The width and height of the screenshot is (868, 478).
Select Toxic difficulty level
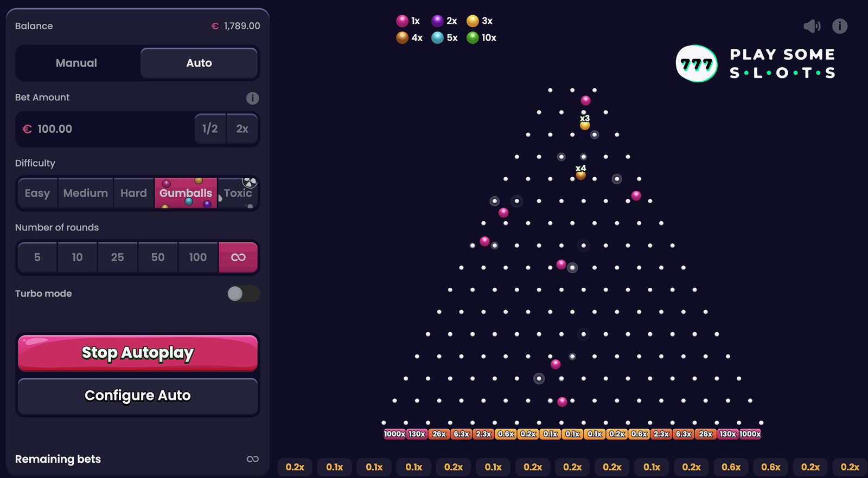[x=238, y=193]
